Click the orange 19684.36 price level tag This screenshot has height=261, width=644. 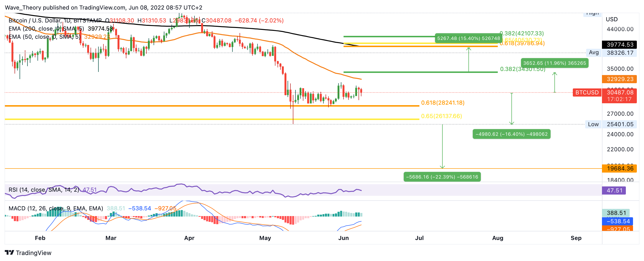point(620,169)
